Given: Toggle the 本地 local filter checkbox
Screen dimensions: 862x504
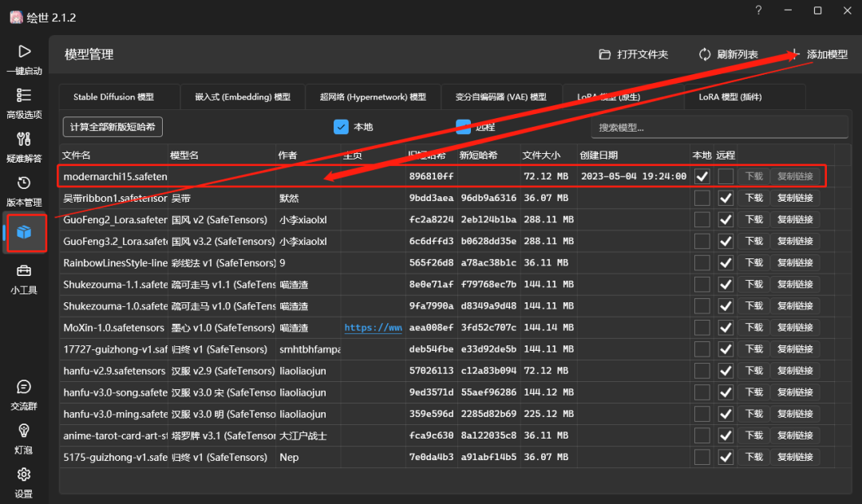Looking at the screenshot, I should click(x=341, y=127).
